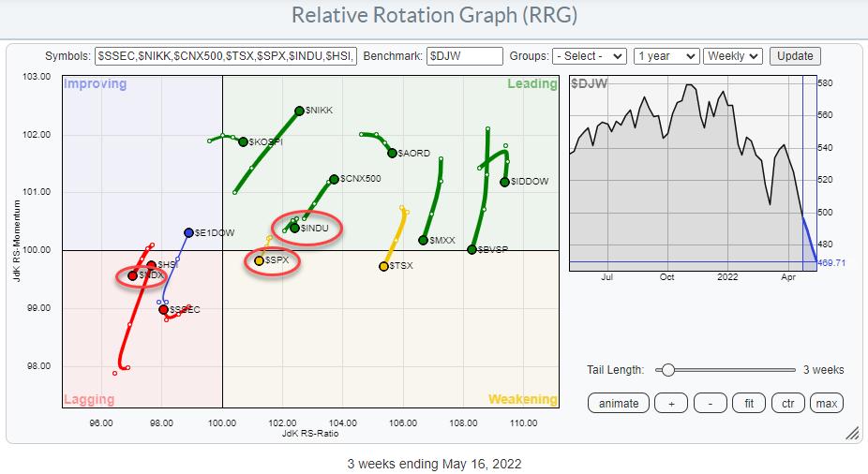Click the plus zoom-in button

click(671, 403)
